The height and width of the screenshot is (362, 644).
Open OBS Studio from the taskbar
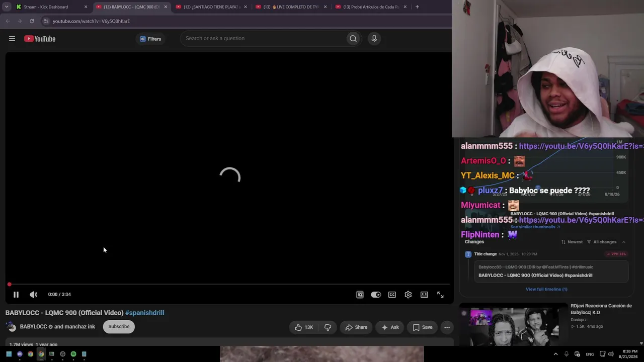click(x=62, y=354)
